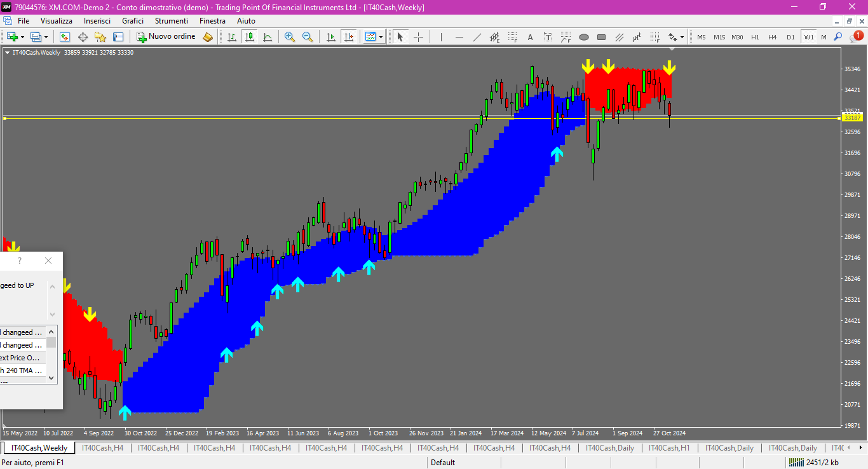This screenshot has width=868, height=469.
Task: Switch to line chart display
Action: (x=268, y=37)
